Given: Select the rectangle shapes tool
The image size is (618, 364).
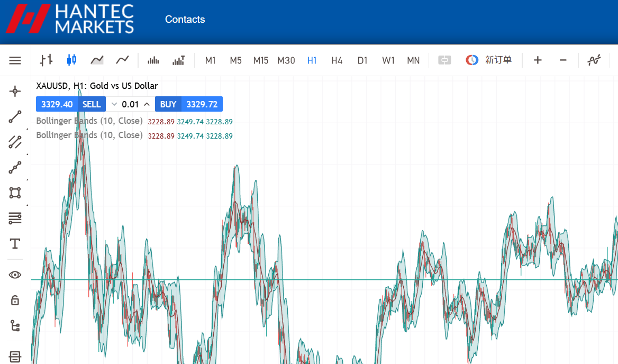Looking at the screenshot, I should pyautogui.click(x=15, y=193).
